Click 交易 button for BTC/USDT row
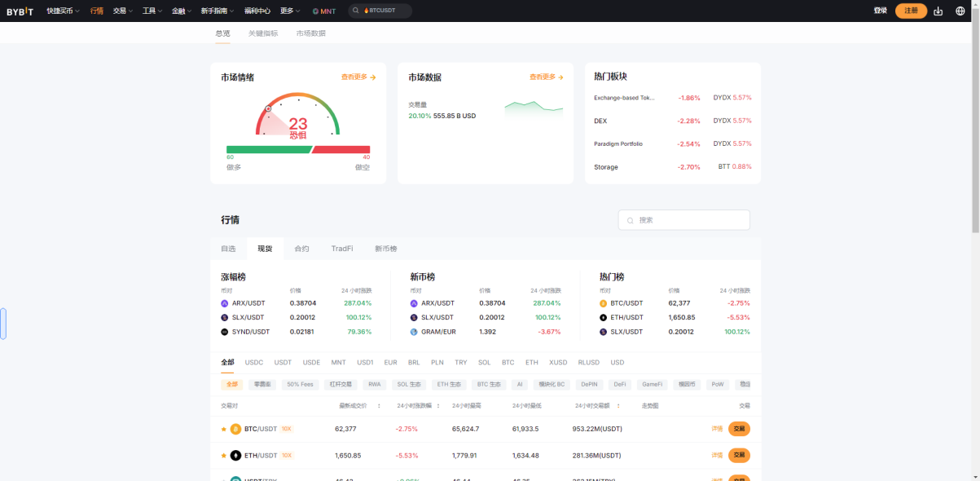Screen dimensions: 980x481 click(739, 429)
